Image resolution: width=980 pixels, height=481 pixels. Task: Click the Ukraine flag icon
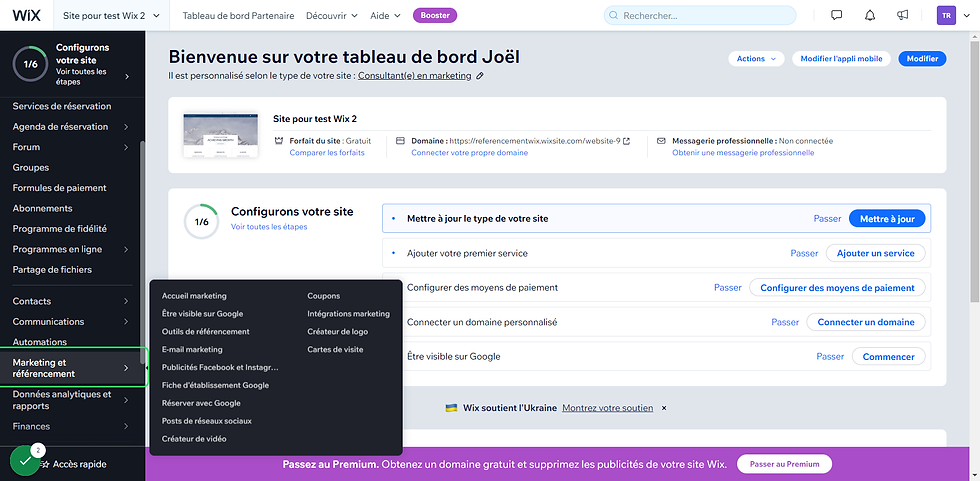click(451, 408)
